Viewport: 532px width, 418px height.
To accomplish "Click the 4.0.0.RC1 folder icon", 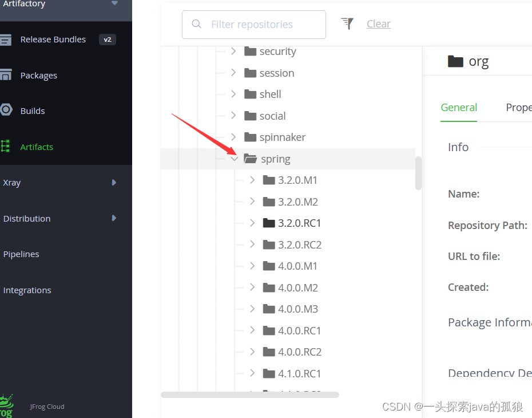I will click(269, 330).
